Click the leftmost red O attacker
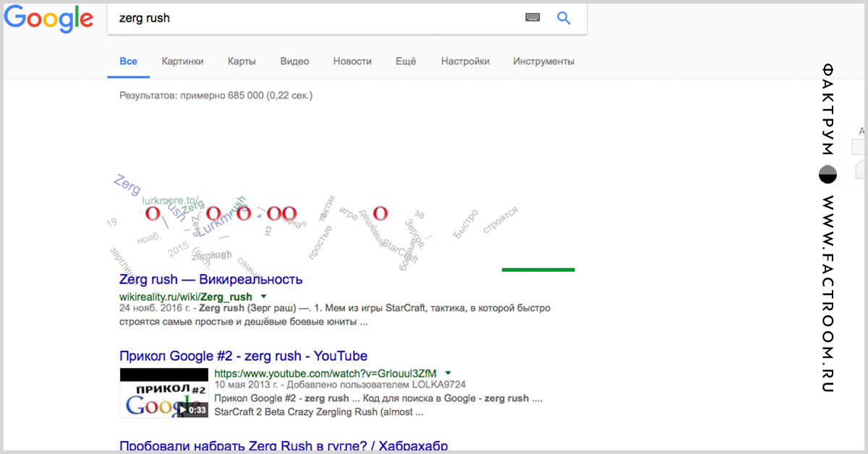Screen dimensions: 868x454 tap(152, 214)
